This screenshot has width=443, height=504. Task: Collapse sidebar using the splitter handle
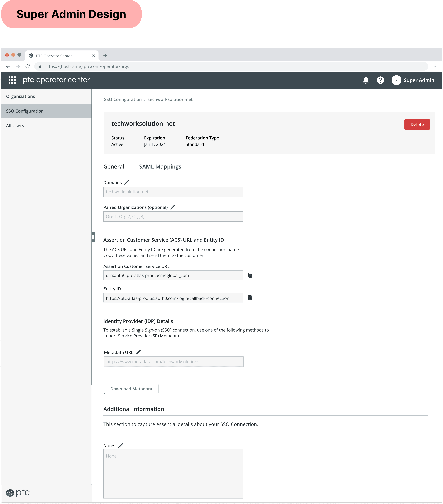point(93,237)
